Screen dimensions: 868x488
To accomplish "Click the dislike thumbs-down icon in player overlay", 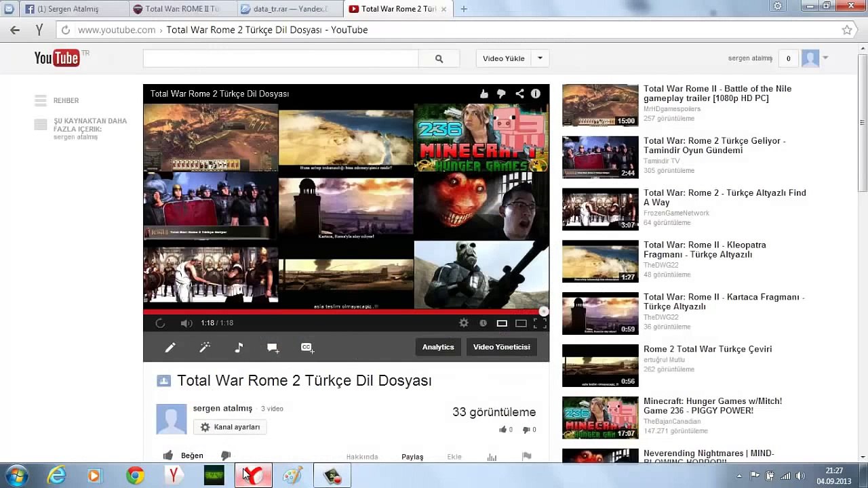I will [501, 94].
